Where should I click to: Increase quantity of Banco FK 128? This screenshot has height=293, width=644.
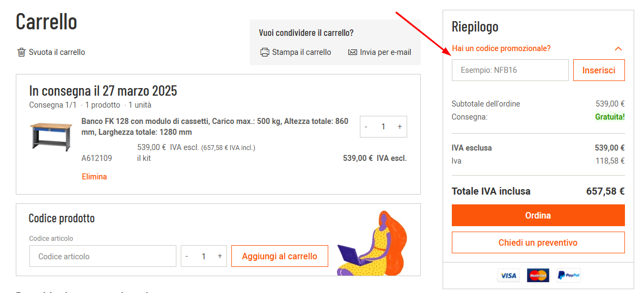coord(400,127)
